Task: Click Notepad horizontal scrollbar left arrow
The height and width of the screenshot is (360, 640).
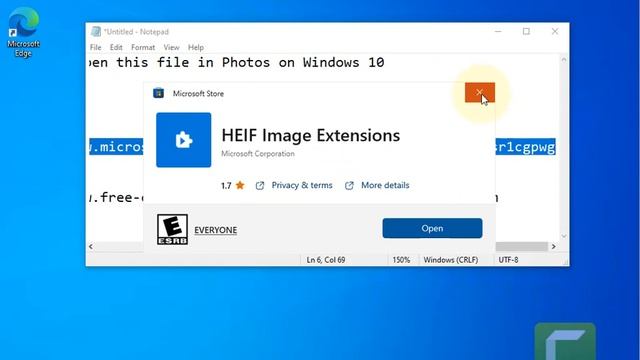Action: pyautogui.click(x=91, y=247)
